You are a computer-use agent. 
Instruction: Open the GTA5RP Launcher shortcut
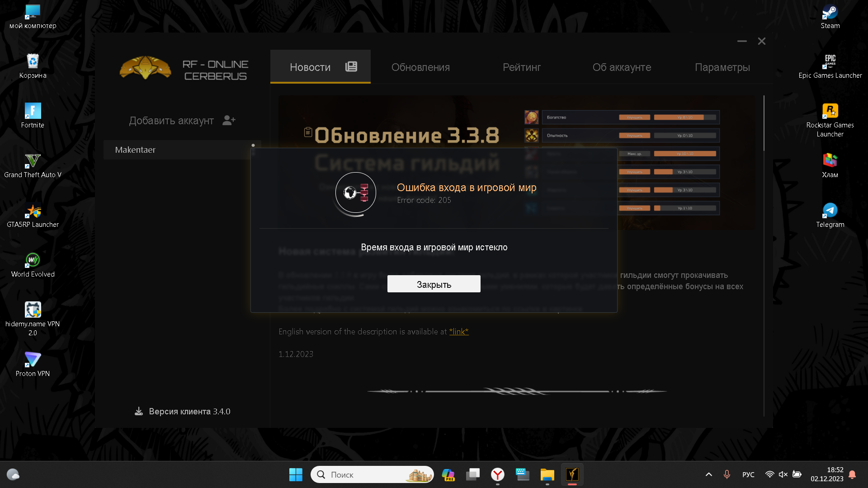pyautogui.click(x=33, y=216)
